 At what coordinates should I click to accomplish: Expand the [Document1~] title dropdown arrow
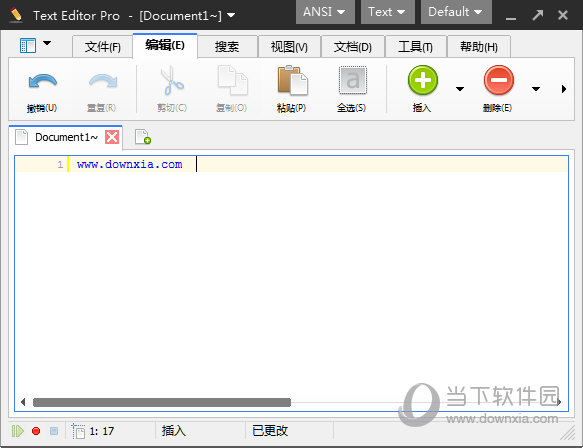pyautogui.click(x=231, y=15)
